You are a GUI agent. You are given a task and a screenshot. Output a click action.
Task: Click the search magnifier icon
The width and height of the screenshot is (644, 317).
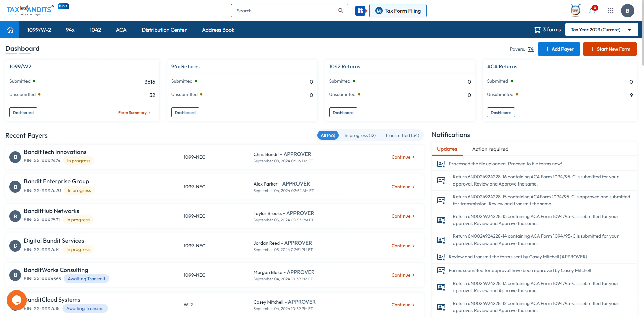tap(341, 11)
